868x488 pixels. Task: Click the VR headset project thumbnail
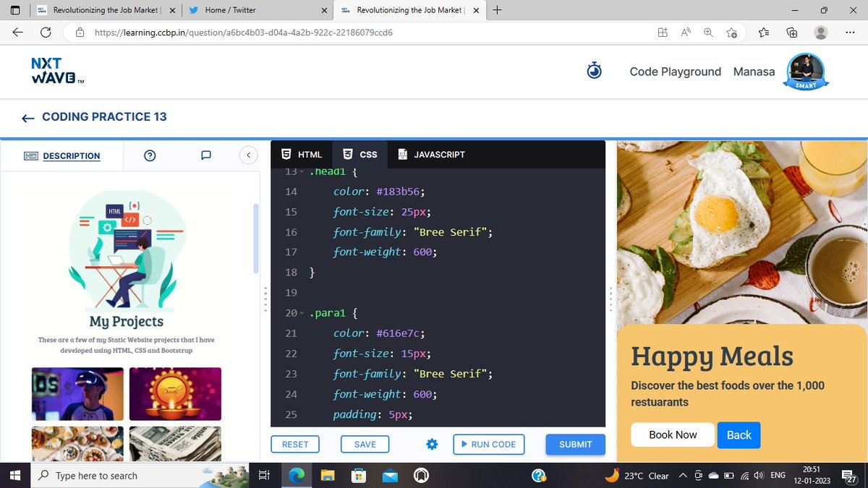(77, 394)
